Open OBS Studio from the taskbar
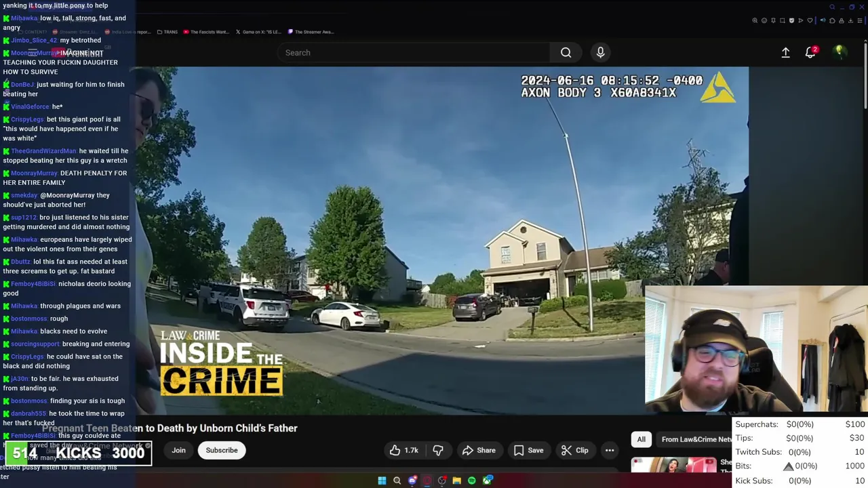The width and height of the screenshot is (868, 488). tap(441, 481)
